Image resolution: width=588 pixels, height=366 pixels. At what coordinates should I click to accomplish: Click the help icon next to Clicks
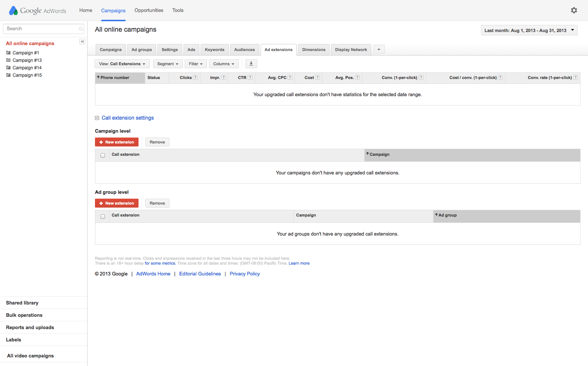[195, 78]
